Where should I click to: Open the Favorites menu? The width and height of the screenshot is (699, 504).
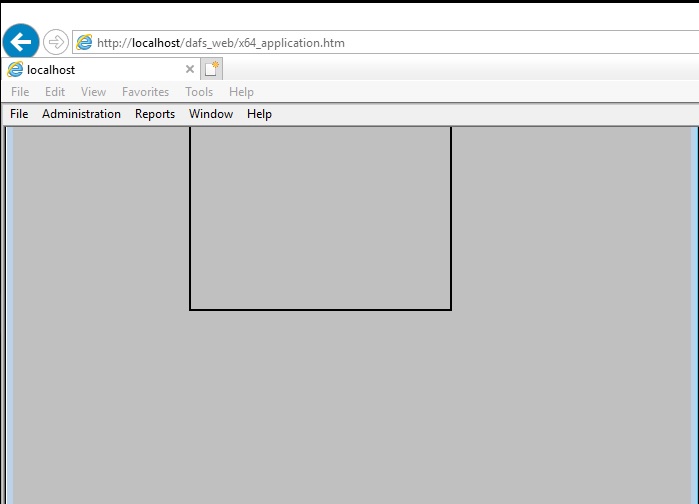(x=145, y=92)
